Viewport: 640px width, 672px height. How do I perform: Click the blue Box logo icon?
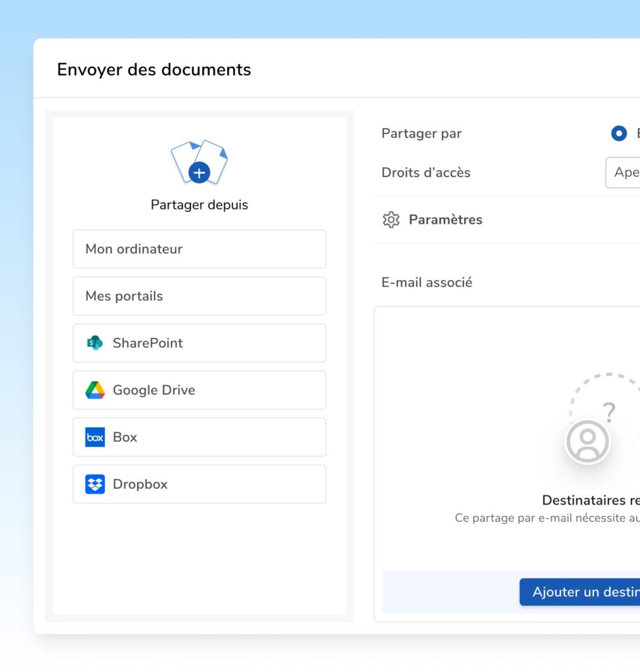pyautogui.click(x=95, y=438)
